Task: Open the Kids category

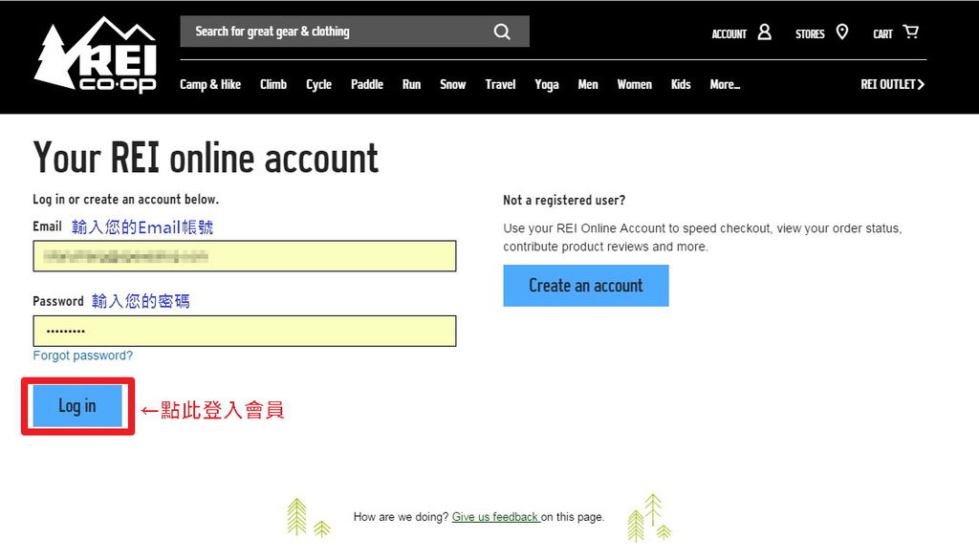Action: (681, 84)
